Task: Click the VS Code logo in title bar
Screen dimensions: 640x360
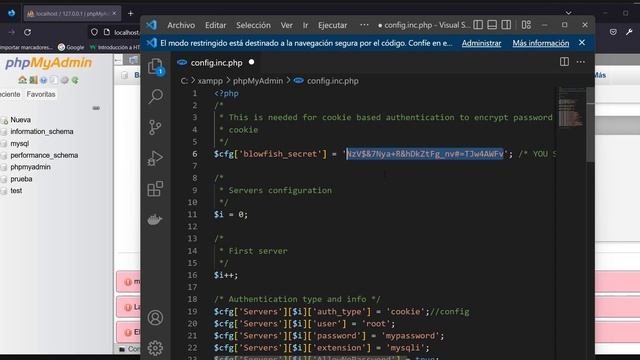Action: [x=151, y=25]
